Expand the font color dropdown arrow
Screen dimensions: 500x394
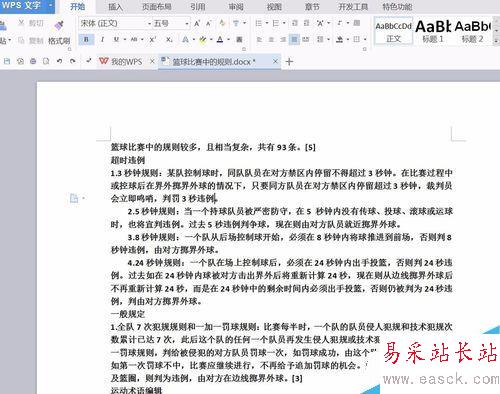pyautogui.click(x=229, y=40)
